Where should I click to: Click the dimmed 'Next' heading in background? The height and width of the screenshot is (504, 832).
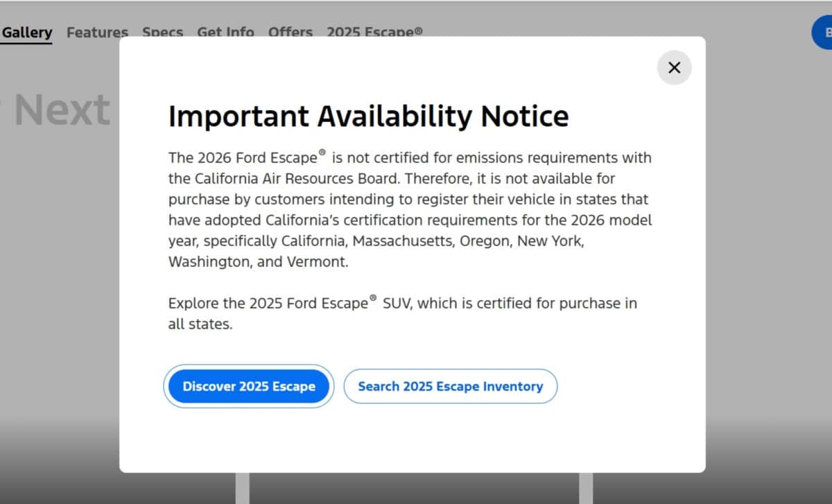tap(62, 110)
